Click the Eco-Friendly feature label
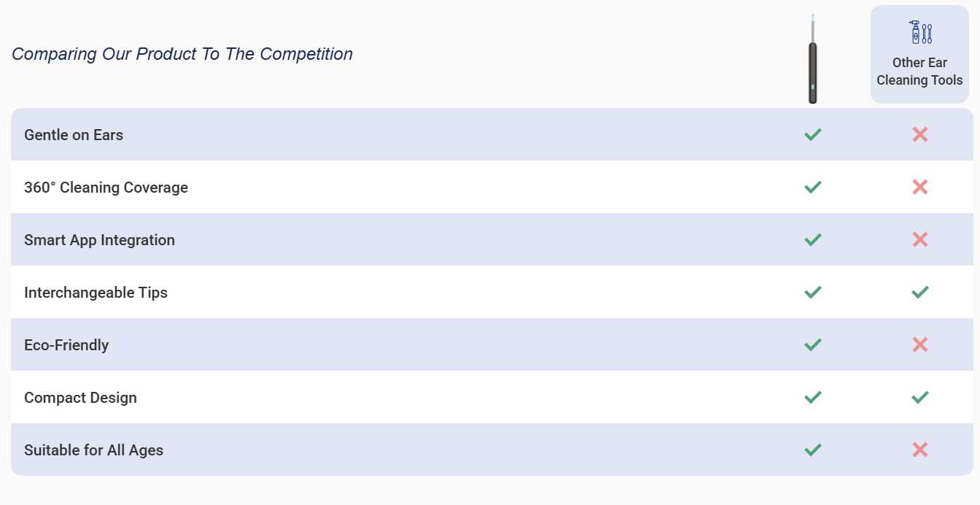The image size is (980, 505). 66,345
